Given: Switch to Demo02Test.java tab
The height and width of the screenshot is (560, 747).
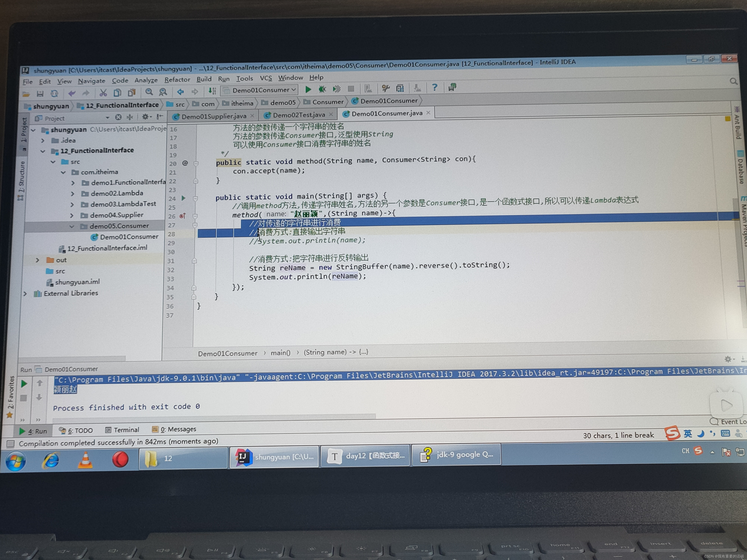Looking at the screenshot, I should click(x=299, y=115).
